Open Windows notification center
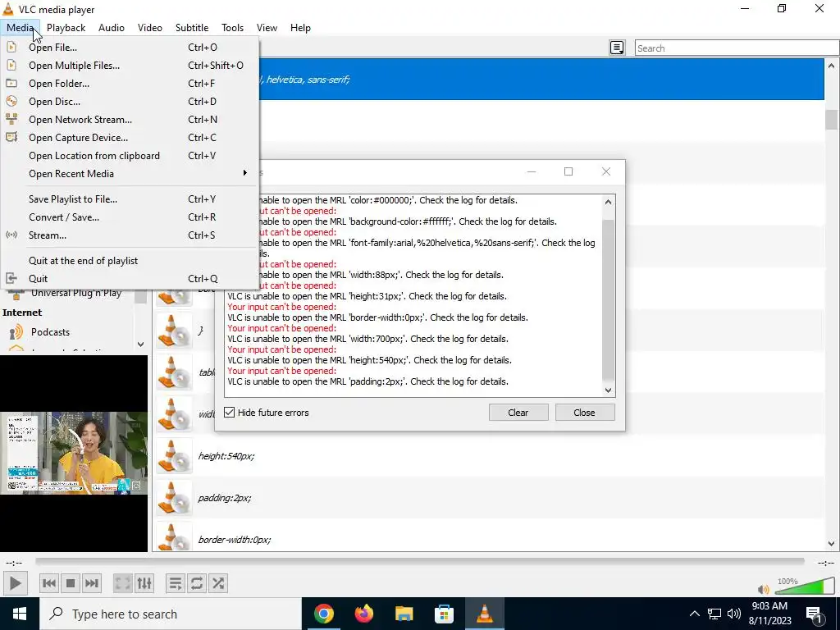Image resolution: width=840 pixels, height=630 pixels. click(x=815, y=614)
